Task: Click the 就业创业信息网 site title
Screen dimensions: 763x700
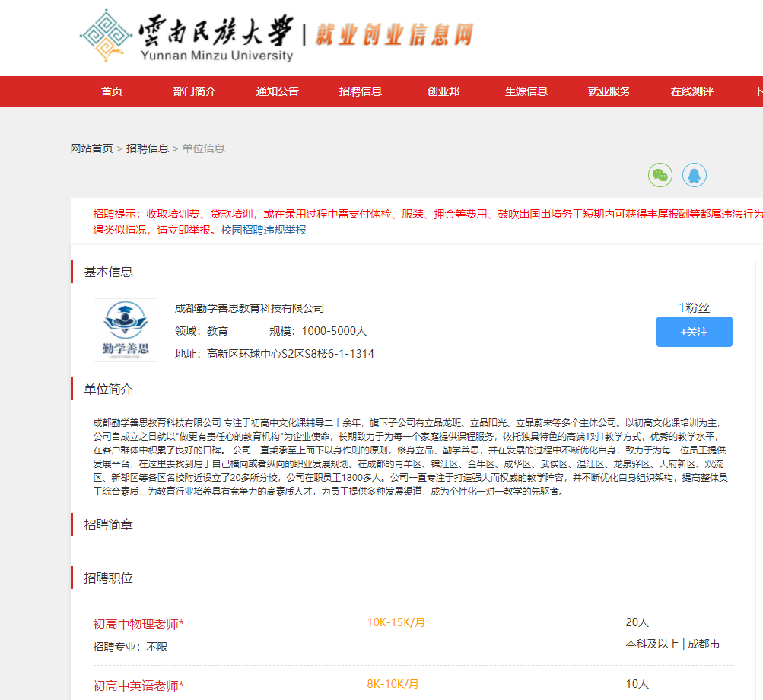Action: point(395,35)
